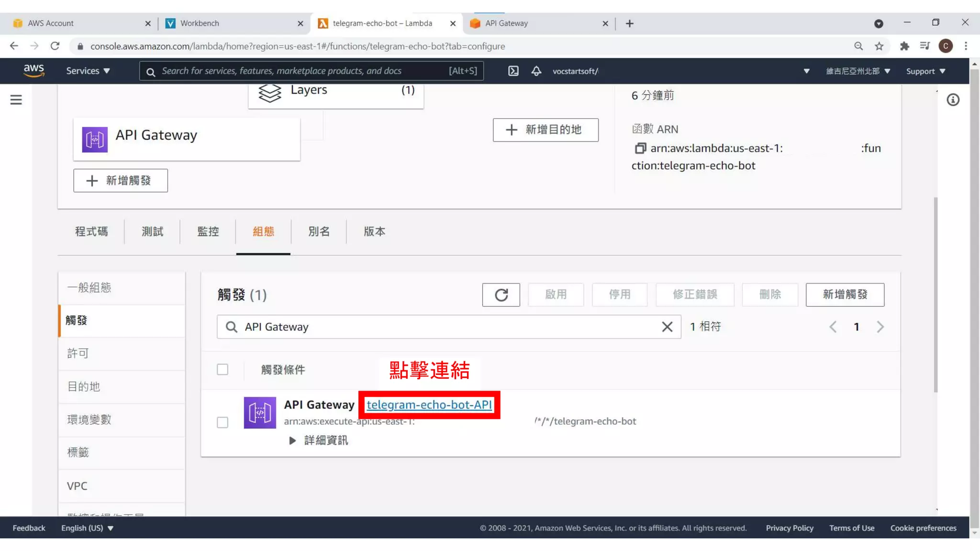Switch to API Gateway browser tab
The image size is (980, 551).
click(539, 23)
